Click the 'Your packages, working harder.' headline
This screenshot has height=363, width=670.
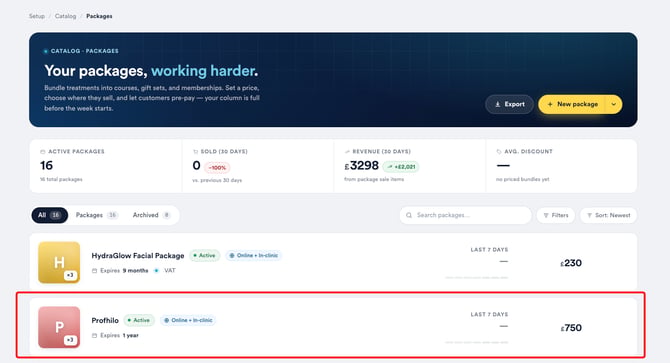(151, 71)
